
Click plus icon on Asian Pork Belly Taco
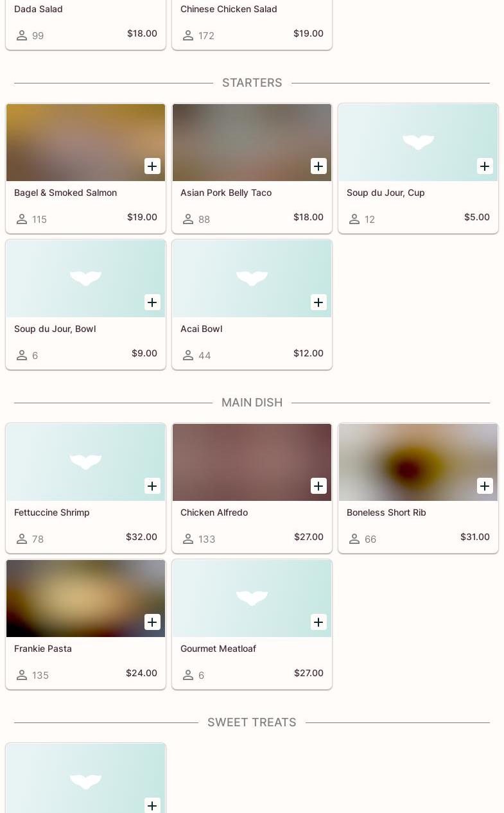(x=318, y=166)
